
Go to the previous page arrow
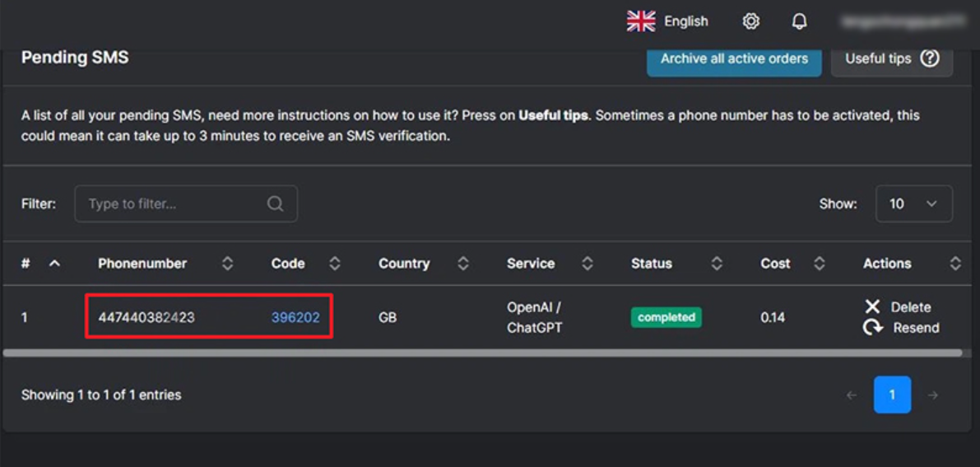[x=852, y=395]
